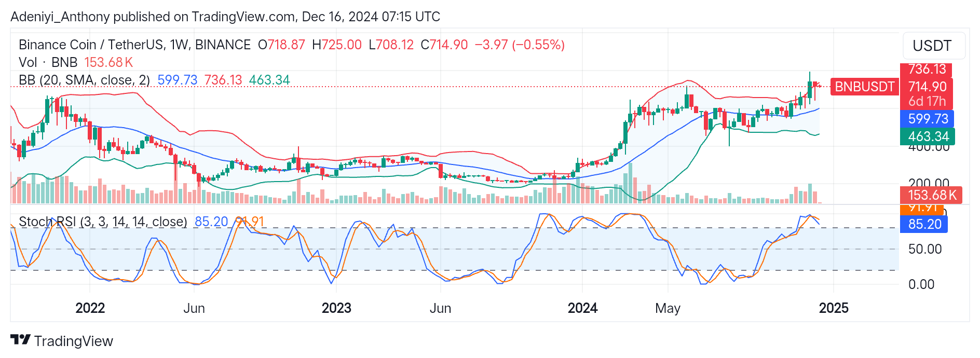Open the TradingView wordmark link
Screen dimensions: 980x358
click(73, 341)
